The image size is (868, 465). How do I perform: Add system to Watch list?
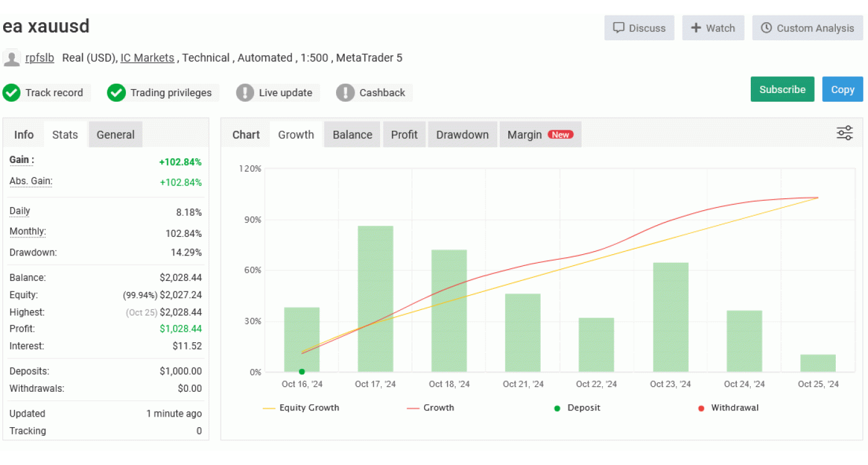[x=713, y=28]
